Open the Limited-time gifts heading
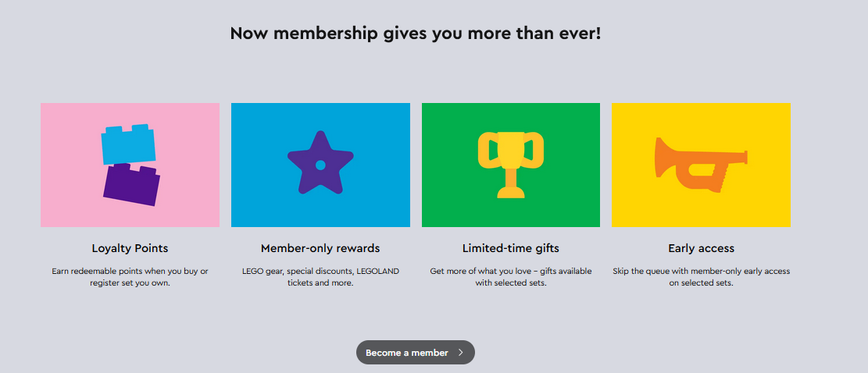Image resolution: width=868 pixels, height=373 pixels. [511, 248]
